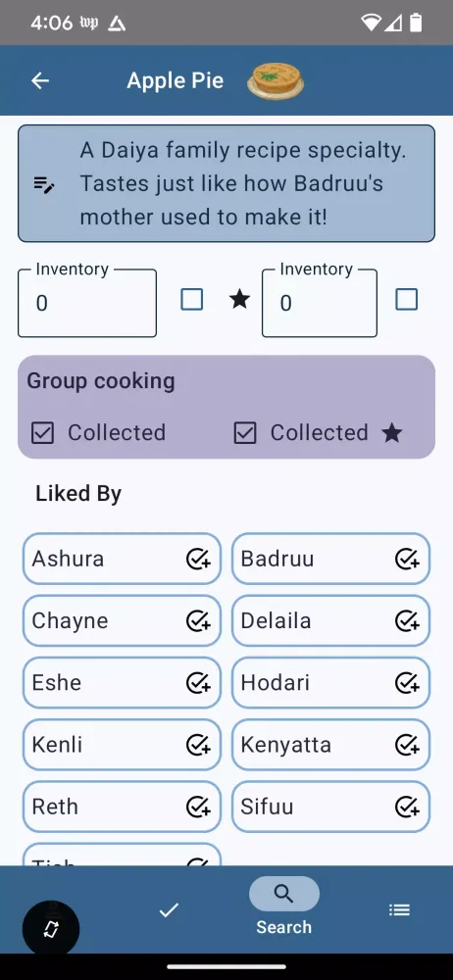
Task: Open the checkmark tab in bottom bar
Action: 169,910
